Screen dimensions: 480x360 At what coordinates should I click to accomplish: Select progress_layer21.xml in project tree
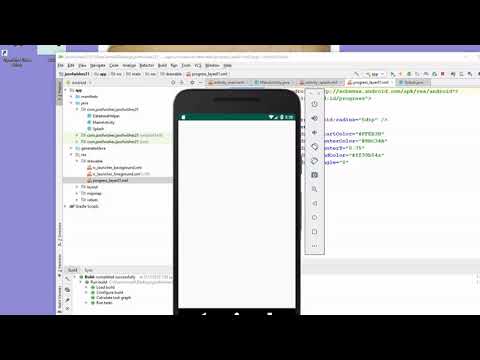coord(108,180)
